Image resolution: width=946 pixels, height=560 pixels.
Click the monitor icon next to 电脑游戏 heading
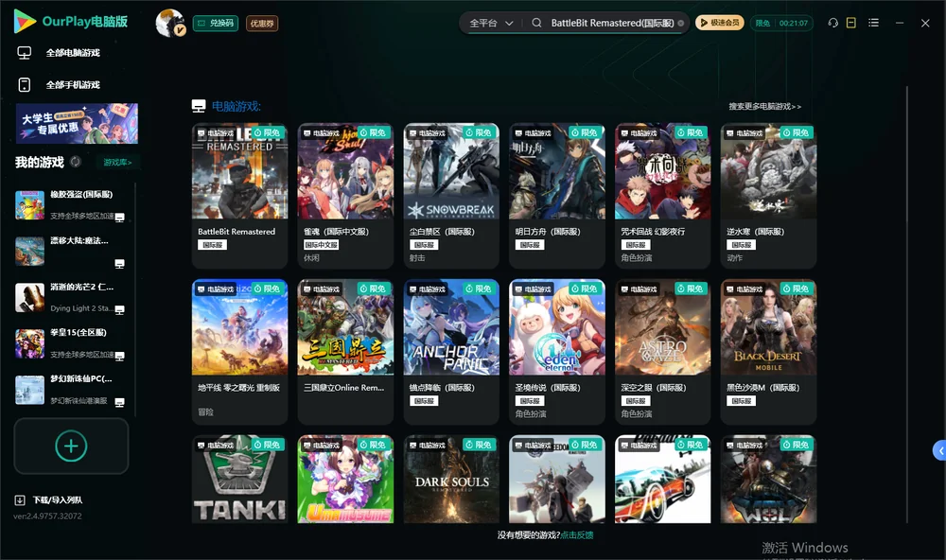(199, 106)
